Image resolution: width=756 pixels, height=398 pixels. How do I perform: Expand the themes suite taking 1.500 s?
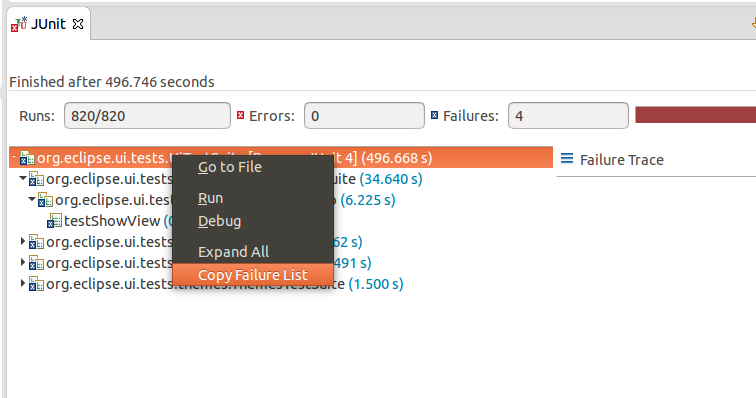pos(23,283)
